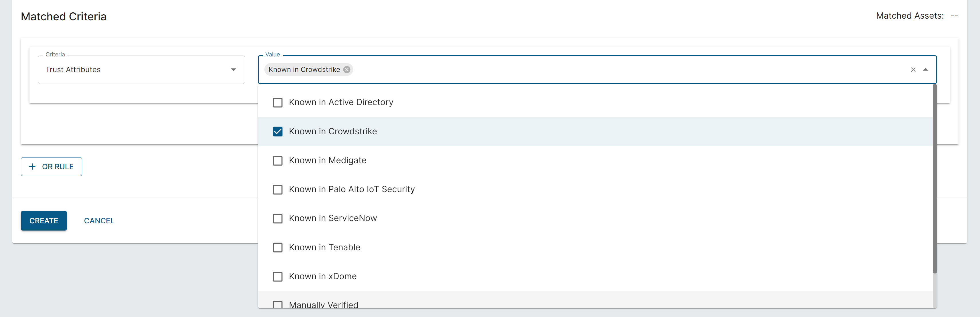Clear all selected values with the X icon
Viewport: 980px width, 317px height.
(x=913, y=70)
